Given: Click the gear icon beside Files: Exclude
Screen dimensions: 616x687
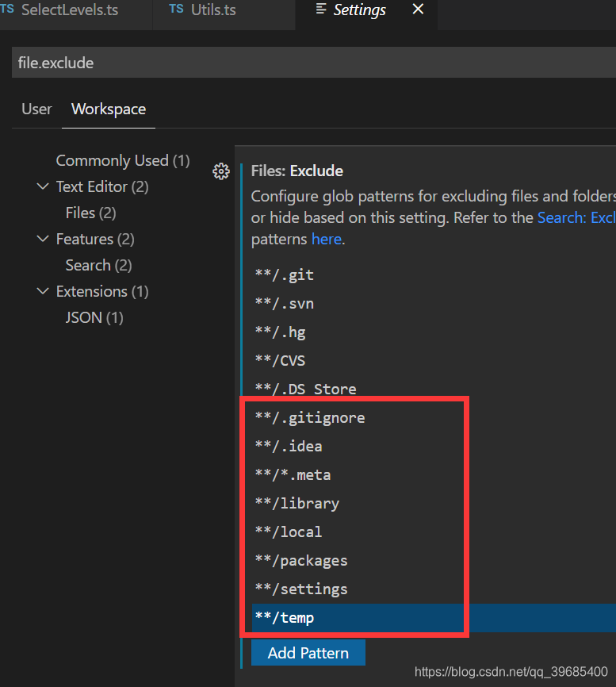Looking at the screenshot, I should tap(221, 171).
